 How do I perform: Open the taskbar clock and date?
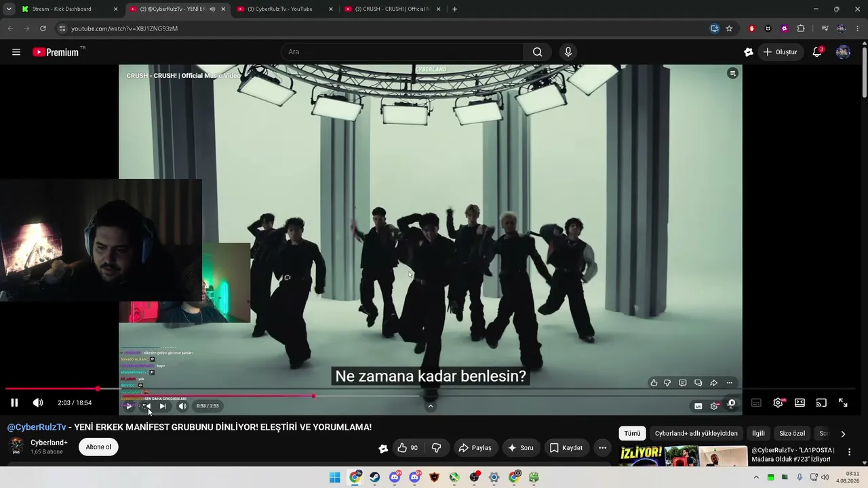click(848, 477)
